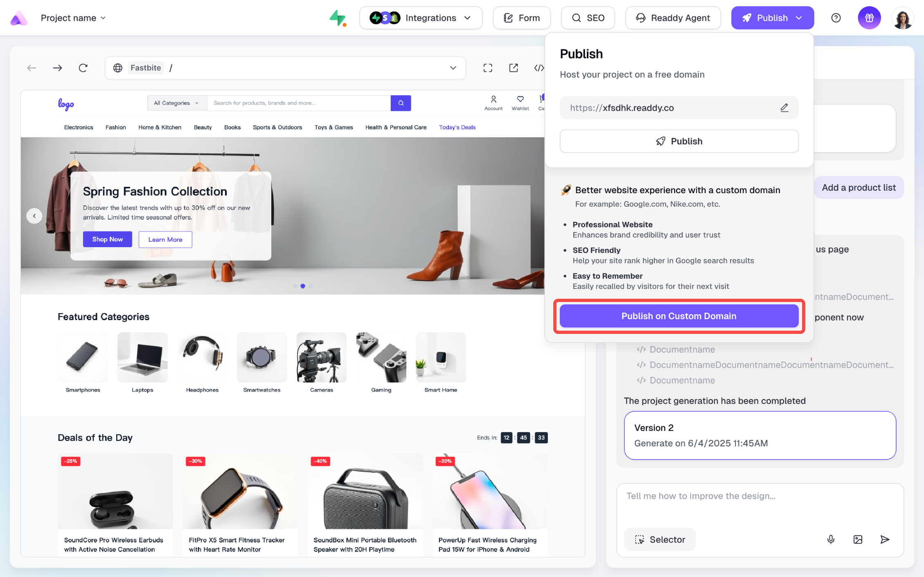This screenshot has height=577, width=924.
Task: Expand the Project name dropdown
Action: point(73,18)
